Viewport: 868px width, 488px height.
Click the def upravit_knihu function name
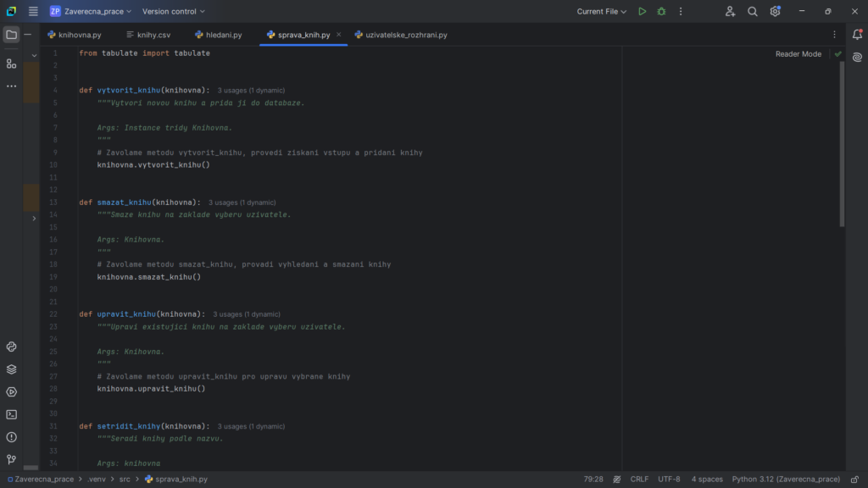(126, 314)
